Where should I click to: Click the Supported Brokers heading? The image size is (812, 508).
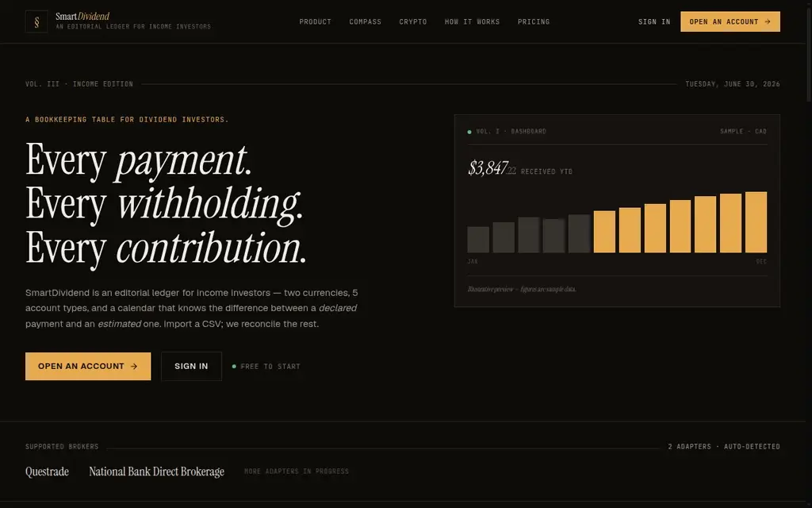[62, 446]
